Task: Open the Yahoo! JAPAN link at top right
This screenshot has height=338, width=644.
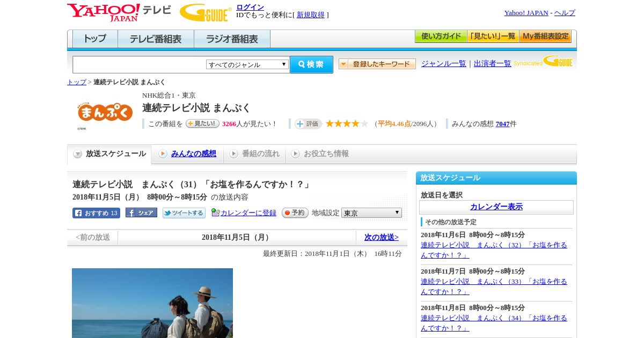Action: coord(526,13)
